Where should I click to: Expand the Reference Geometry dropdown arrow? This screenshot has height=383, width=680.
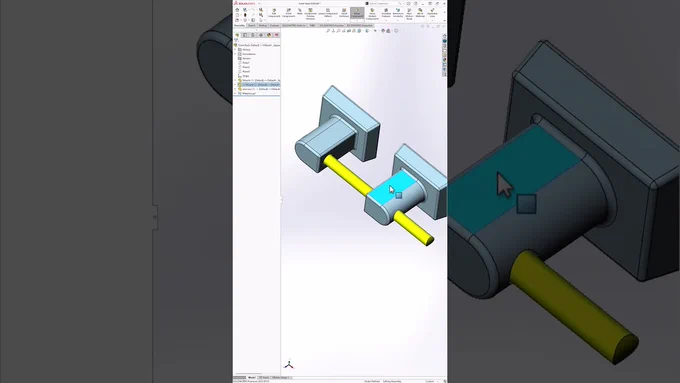click(398, 20)
